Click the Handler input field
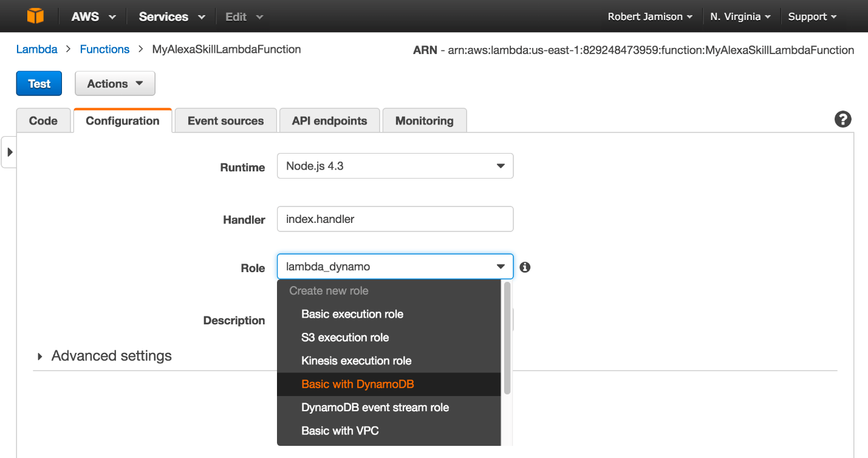 (395, 219)
